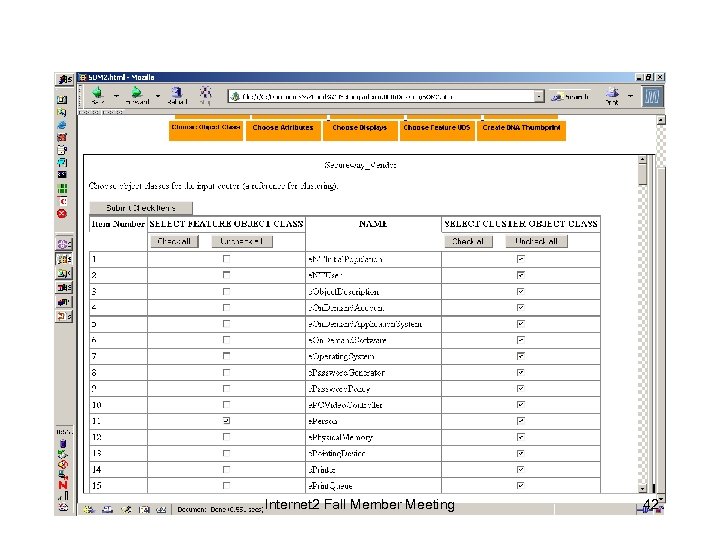Uncheck cluster checkbox for ePasswordPolicy row 9
This screenshot has width=720, height=540.
(x=520, y=388)
